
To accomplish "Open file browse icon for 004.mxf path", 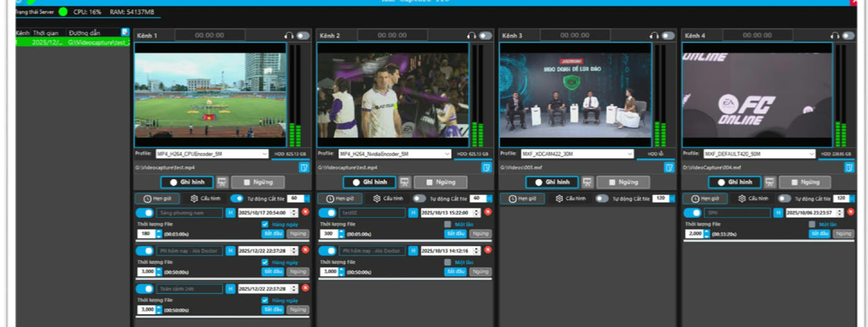I will pyautogui.click(x=849, y=167).
